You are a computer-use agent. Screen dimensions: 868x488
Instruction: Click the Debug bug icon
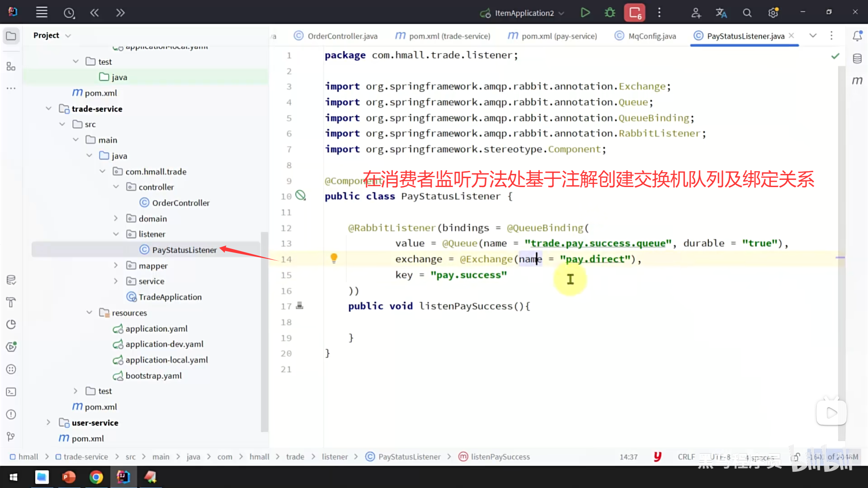click(610, 13)
